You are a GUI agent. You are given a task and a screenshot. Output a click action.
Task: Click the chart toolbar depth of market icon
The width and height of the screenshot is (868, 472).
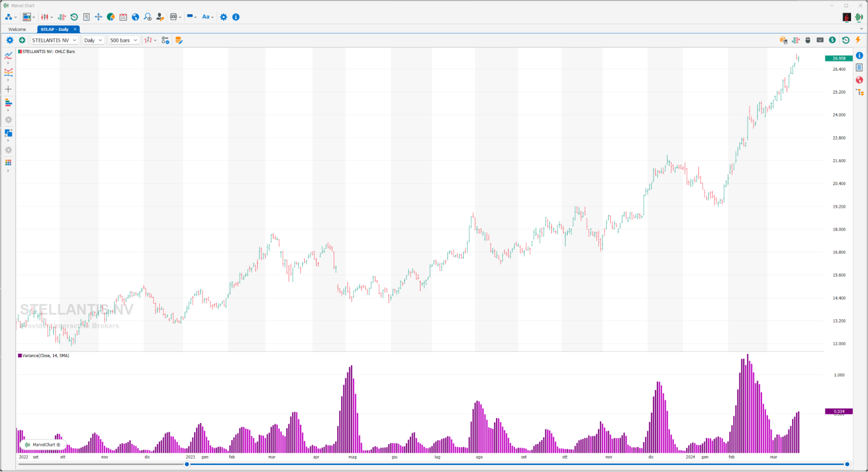(796, 40)
